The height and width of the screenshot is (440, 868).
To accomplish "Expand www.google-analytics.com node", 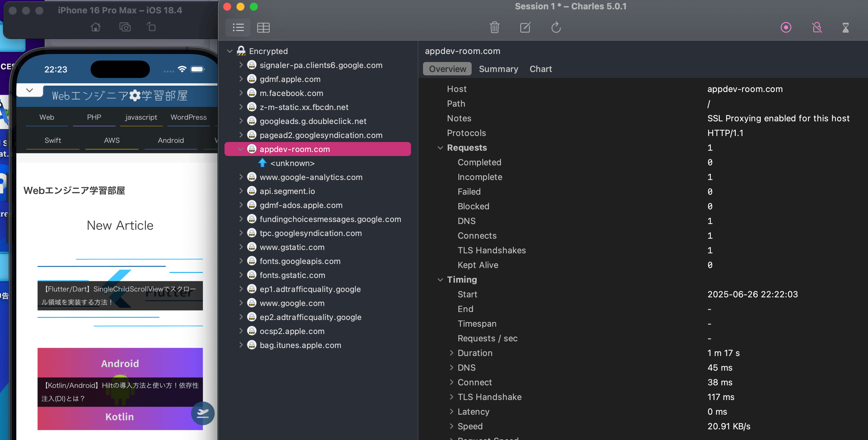I will [240, 177].
